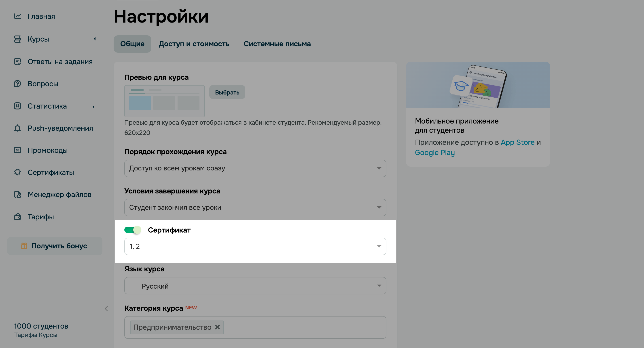644x348 pixels.
Task: Follow the Google Play link
Action: coord(435,152)
